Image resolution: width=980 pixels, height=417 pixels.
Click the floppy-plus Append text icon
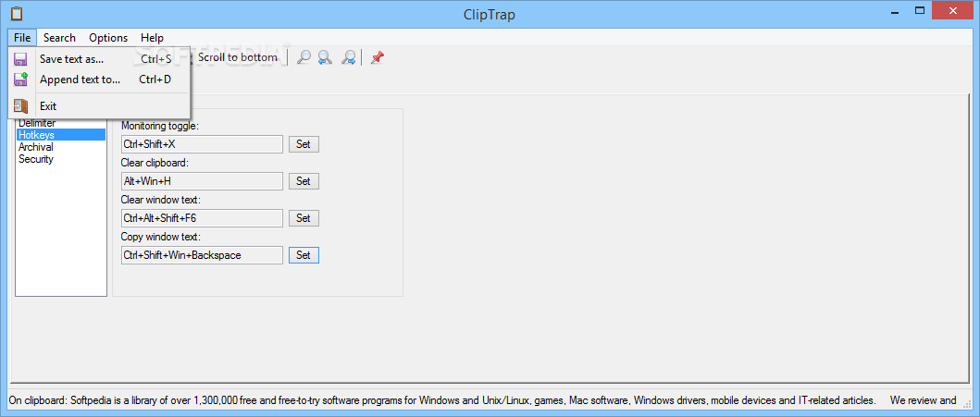pos(20,80)
